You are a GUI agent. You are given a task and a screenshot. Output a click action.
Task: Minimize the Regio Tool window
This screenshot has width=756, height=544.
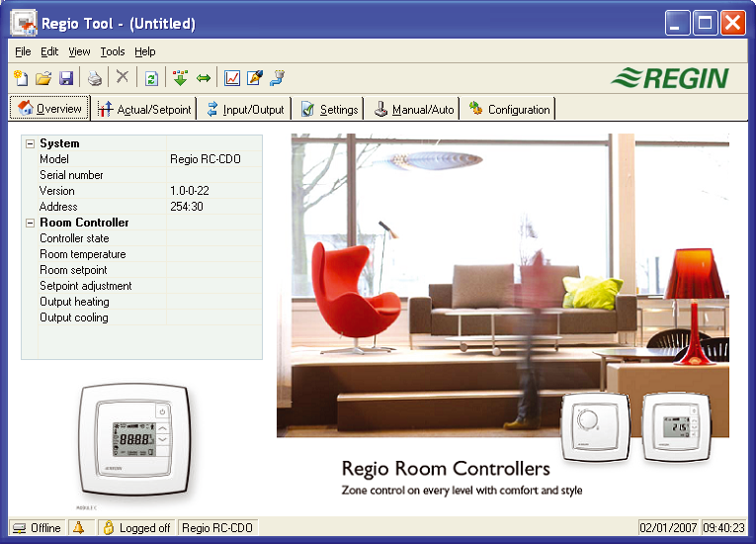tap(677, 23)
